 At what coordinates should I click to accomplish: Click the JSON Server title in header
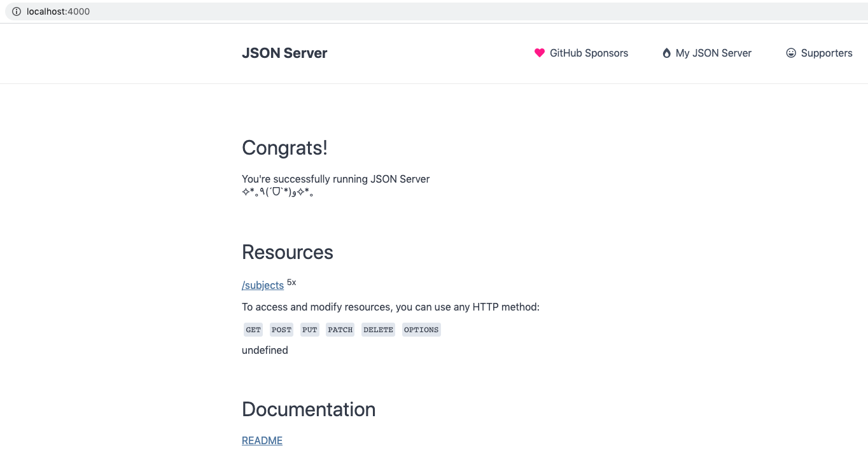click(284, 53)
